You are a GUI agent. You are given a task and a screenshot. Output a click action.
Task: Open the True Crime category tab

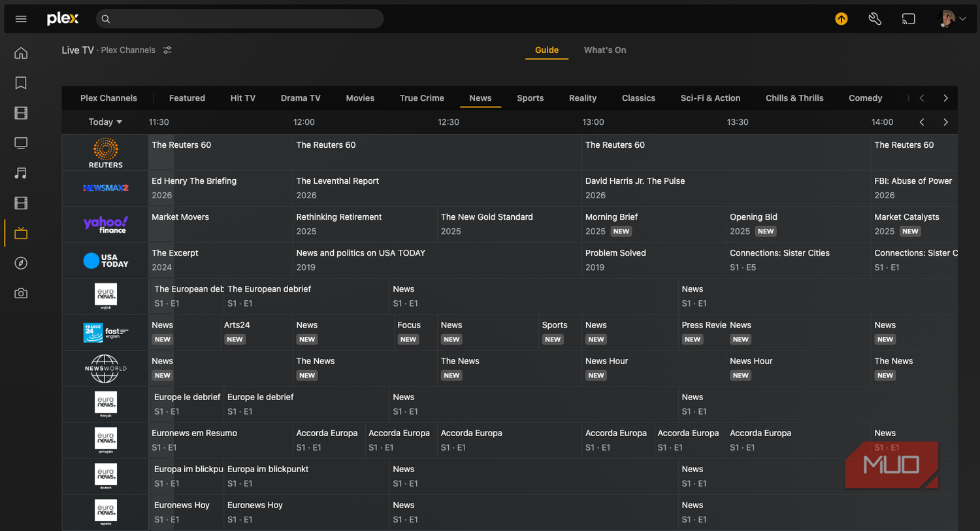pyautogui.click(x=422, y=98)
